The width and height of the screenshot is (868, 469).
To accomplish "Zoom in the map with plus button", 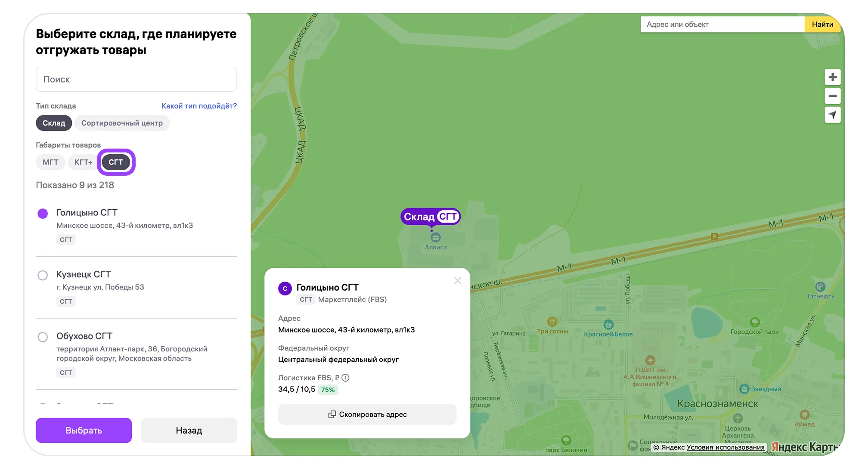I will (832, 77).
